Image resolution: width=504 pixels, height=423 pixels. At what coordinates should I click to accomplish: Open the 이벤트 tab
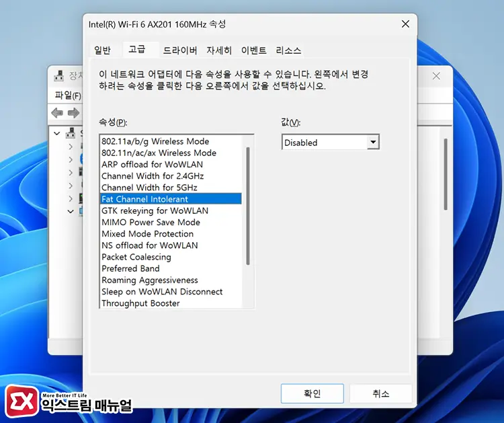click(253, 50)
